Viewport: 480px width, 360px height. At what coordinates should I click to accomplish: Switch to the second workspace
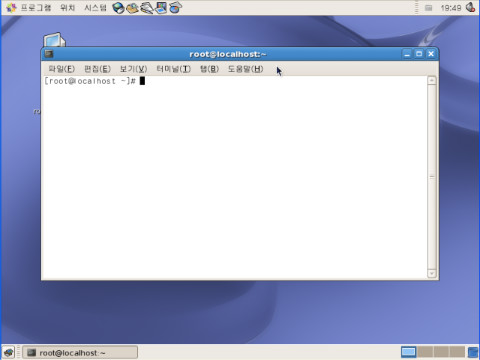pos(425,352)
